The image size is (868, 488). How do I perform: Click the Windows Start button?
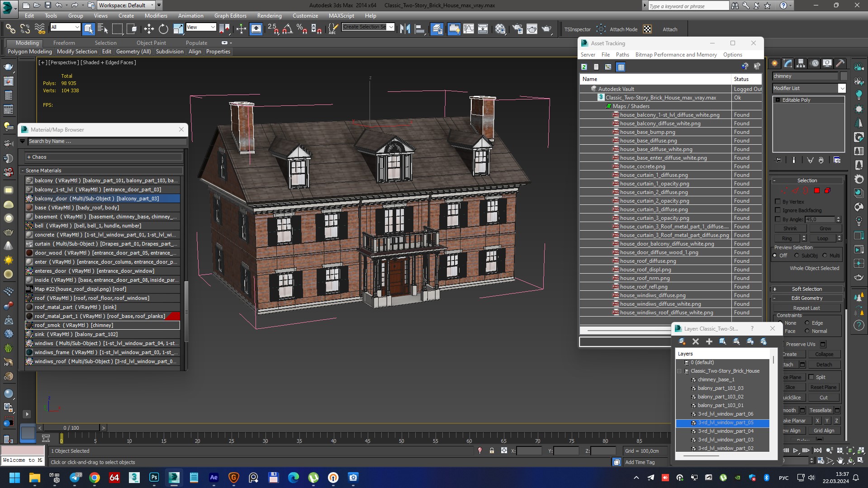coord(14,478)
